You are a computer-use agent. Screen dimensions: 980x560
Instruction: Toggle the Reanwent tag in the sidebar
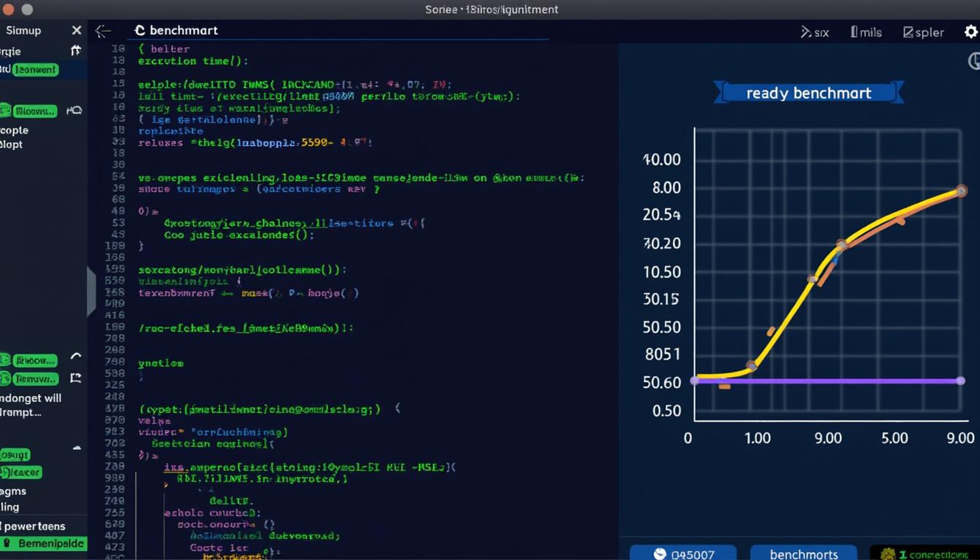click(34, 69)
